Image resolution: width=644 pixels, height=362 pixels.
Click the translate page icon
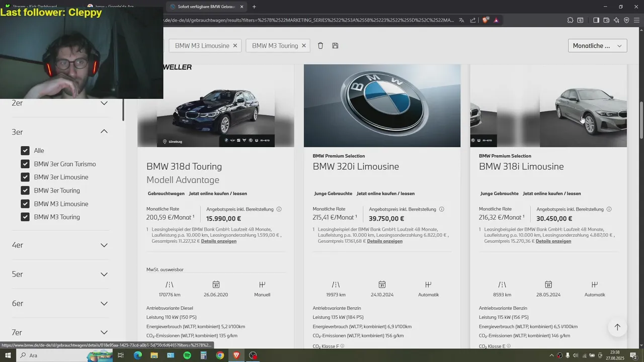pos(461,20)
